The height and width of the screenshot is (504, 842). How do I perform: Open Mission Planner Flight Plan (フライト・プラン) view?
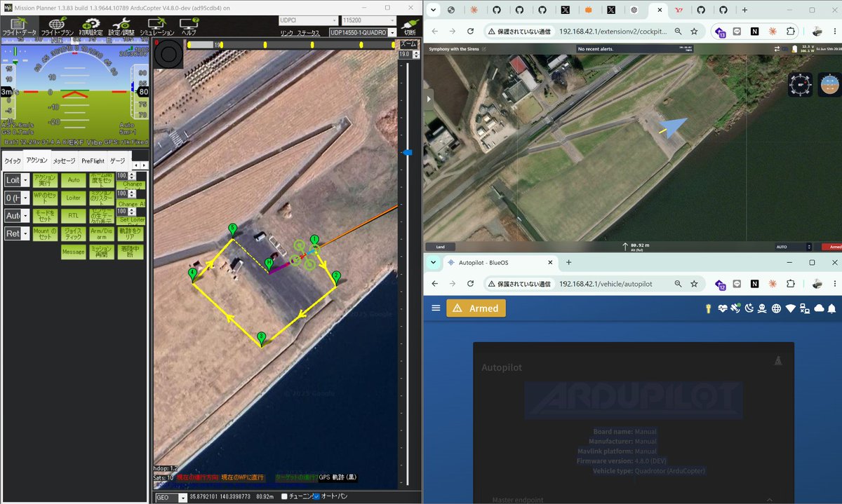58,26
